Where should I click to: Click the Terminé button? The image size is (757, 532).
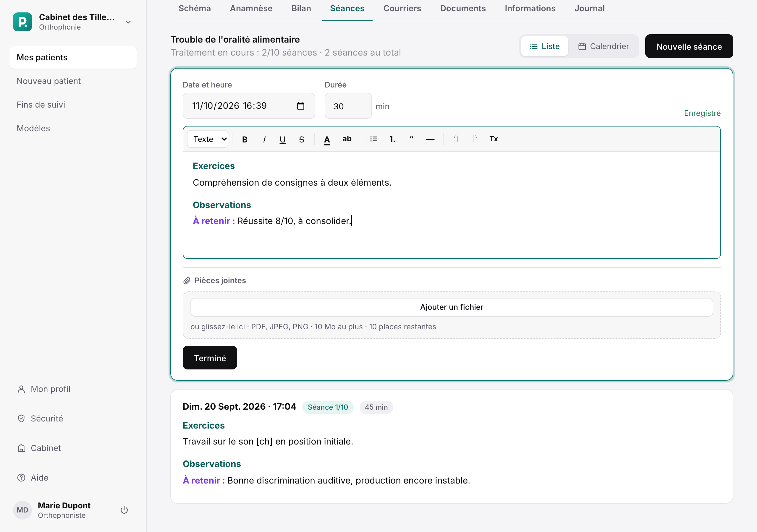[x=210, y=358]
